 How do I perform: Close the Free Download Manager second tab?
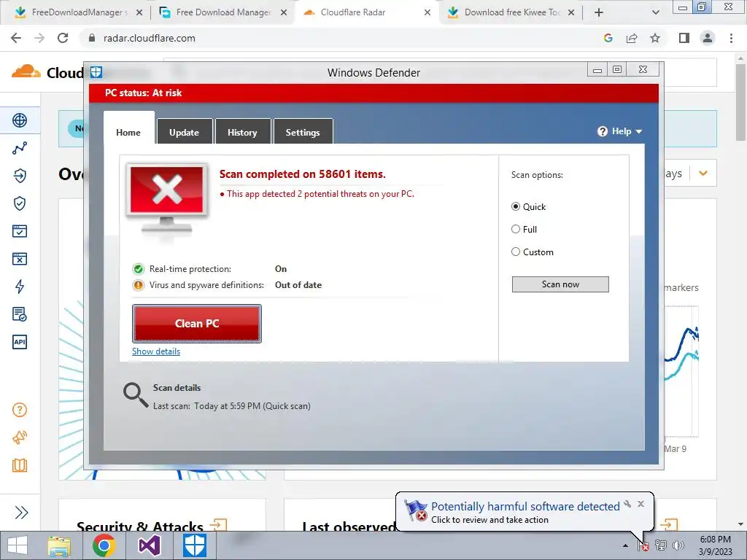pos(284,12)
